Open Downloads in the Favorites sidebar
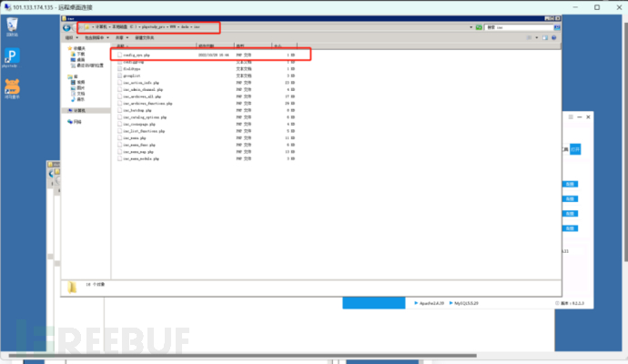Image resolution: width=628 pixels, height=364 pixels. [80, 55]
